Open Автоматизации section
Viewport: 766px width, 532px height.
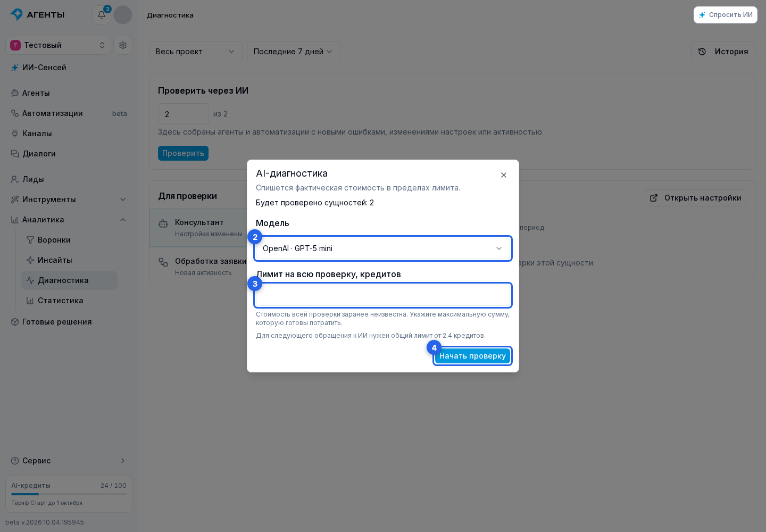click(x=69, y=113)
